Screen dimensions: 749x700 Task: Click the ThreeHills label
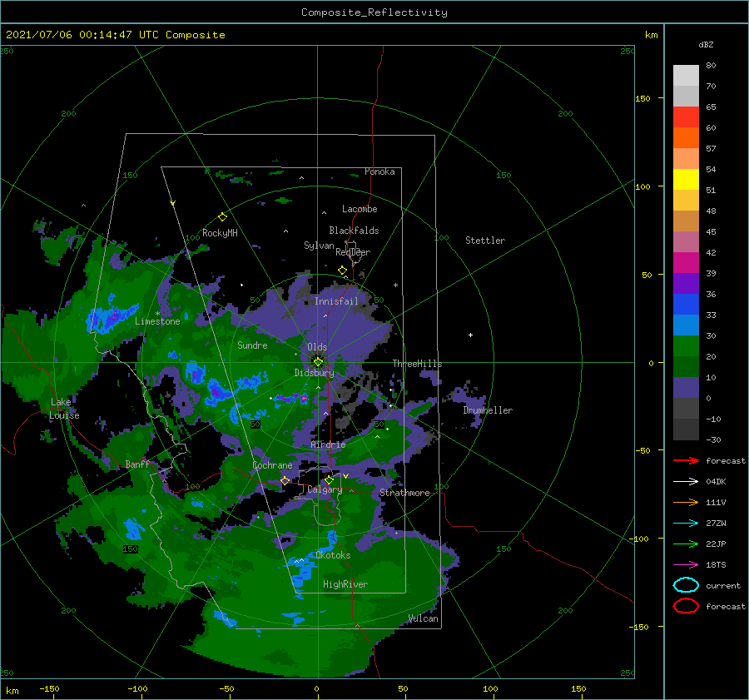[x=418, y=364]
